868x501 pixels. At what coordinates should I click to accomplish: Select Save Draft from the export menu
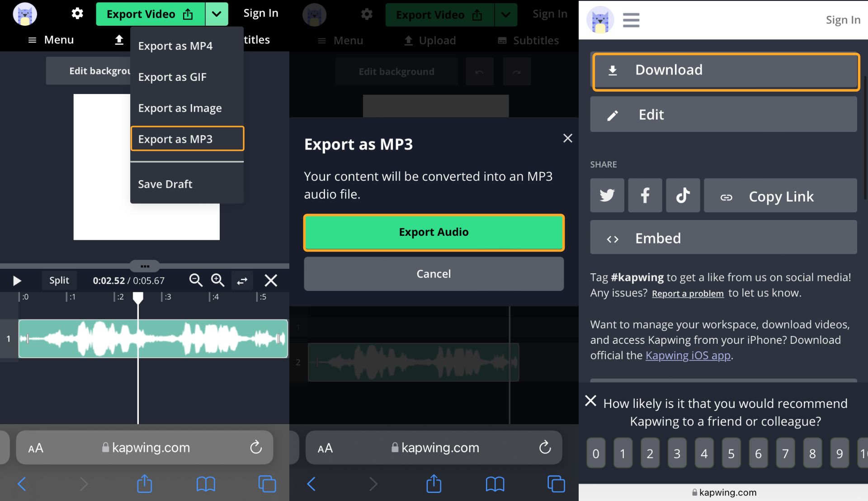[x=165, y=184]
